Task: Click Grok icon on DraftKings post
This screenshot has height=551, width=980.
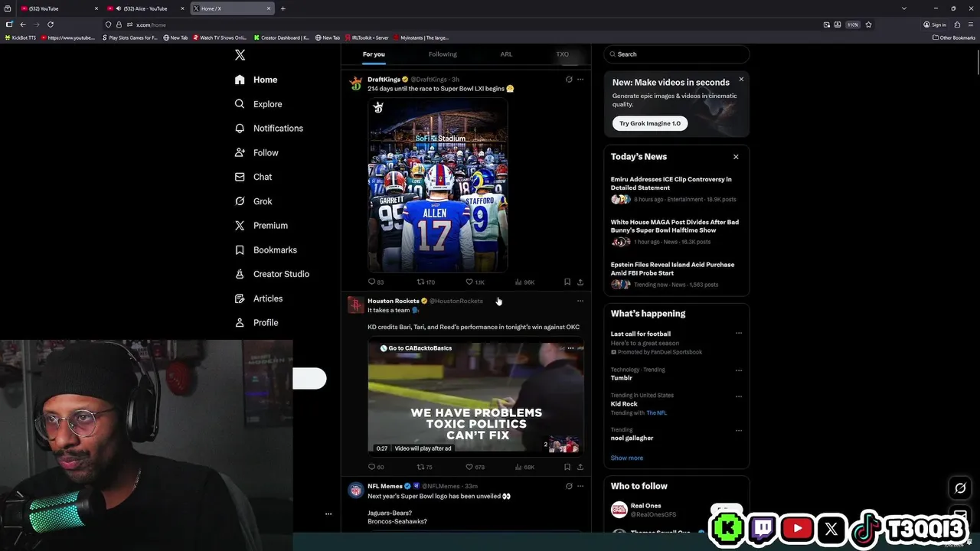Action: [569, 80]
